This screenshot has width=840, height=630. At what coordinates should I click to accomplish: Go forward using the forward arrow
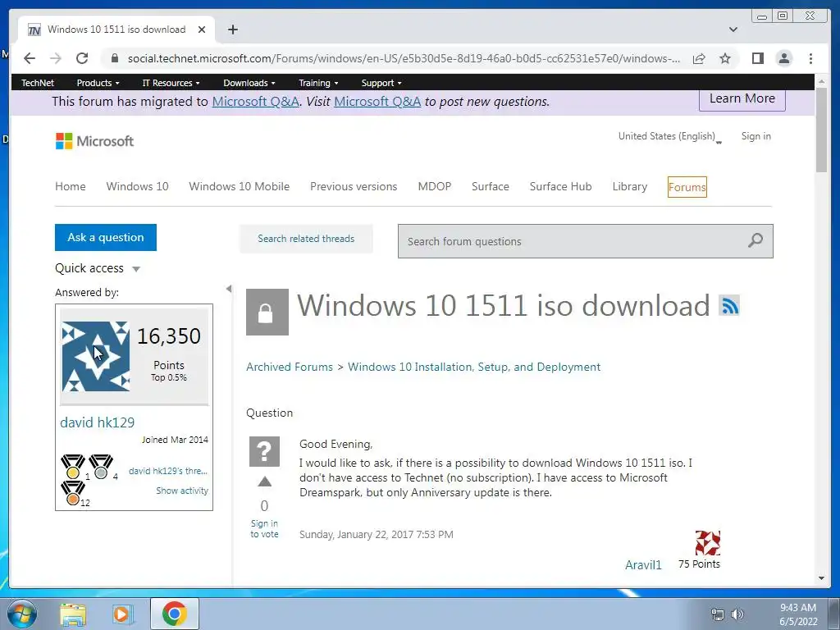[55, 58]
